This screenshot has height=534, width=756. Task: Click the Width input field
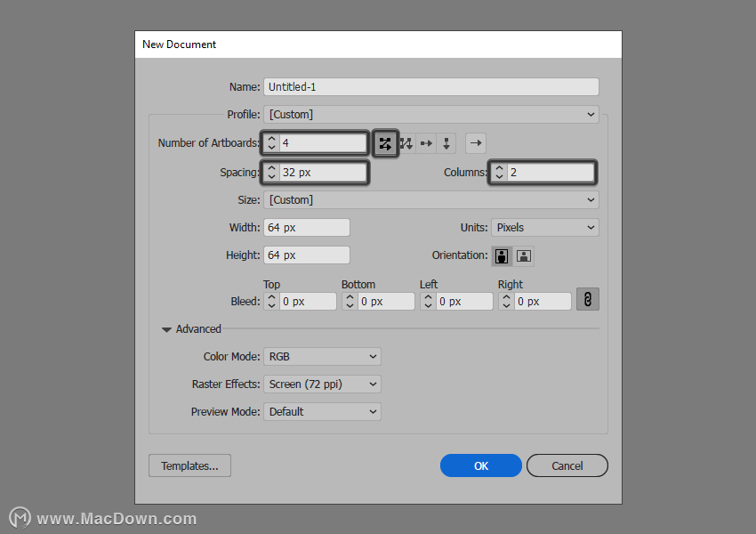(307, 228)
